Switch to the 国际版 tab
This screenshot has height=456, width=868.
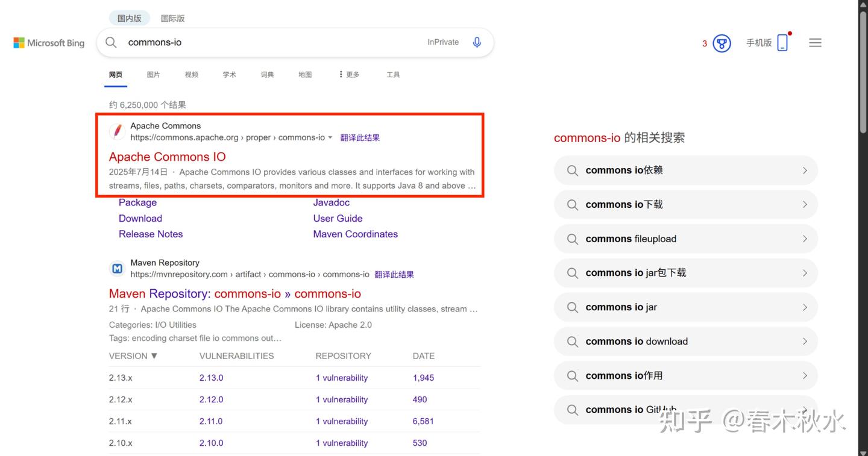click(x=172, y=18)
